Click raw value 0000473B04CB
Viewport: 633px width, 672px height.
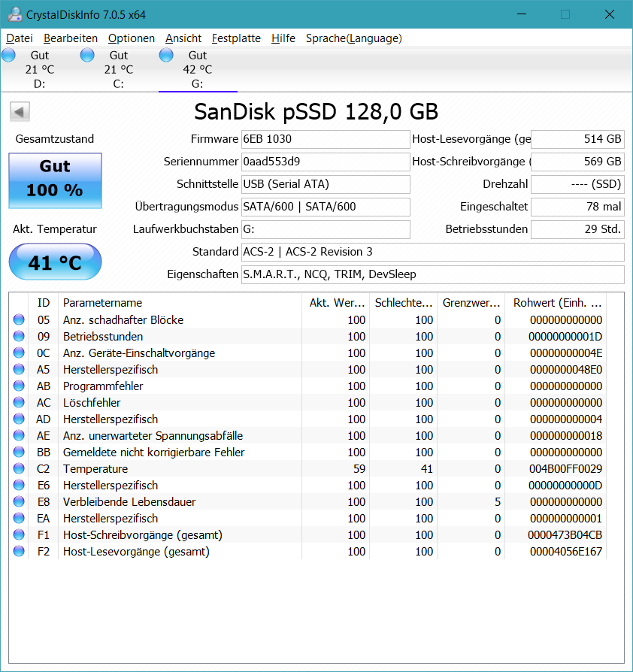[x=565, y=535]
